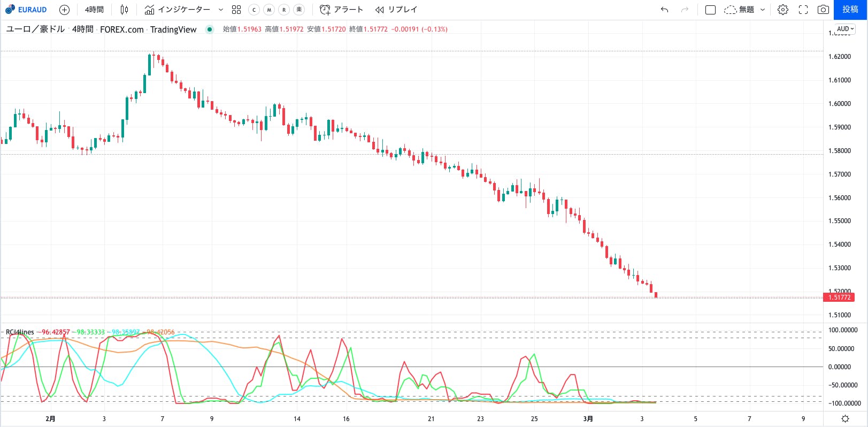Open the indicator templates grid icon
Viewport: 868px width, 427px height.
(236, 10)
